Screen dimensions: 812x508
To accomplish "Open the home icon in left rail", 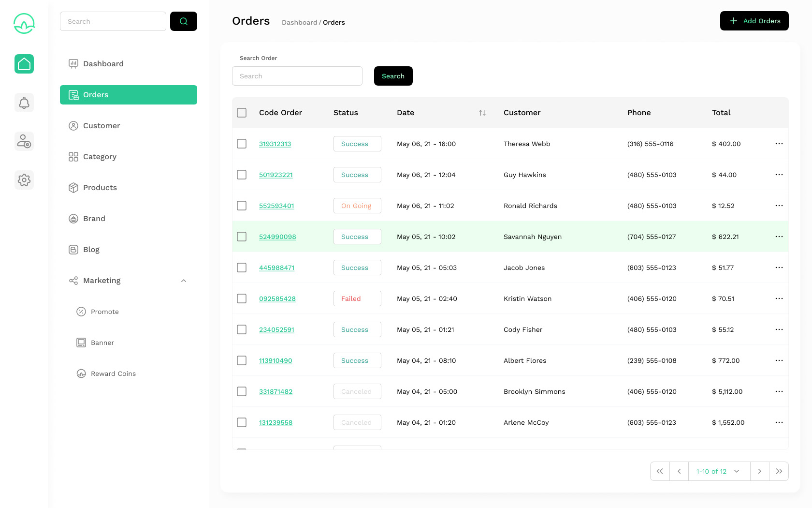I will click(24, 64).
